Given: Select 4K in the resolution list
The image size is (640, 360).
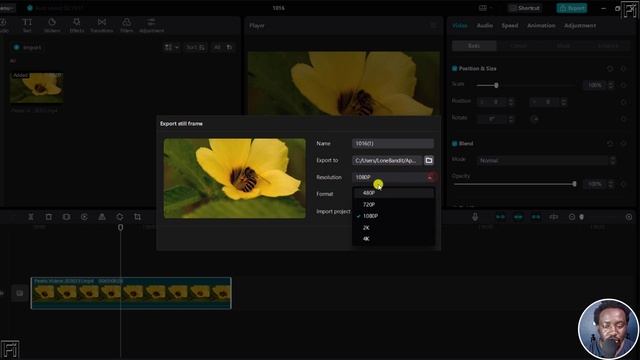Looking at the screenshot, I should [x=393, y=239].
